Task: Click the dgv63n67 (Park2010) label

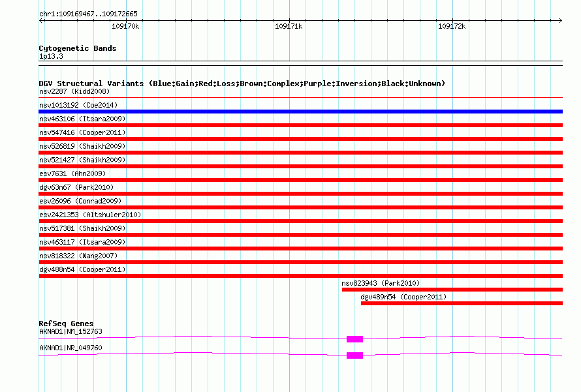Action: tap(76, 187)
